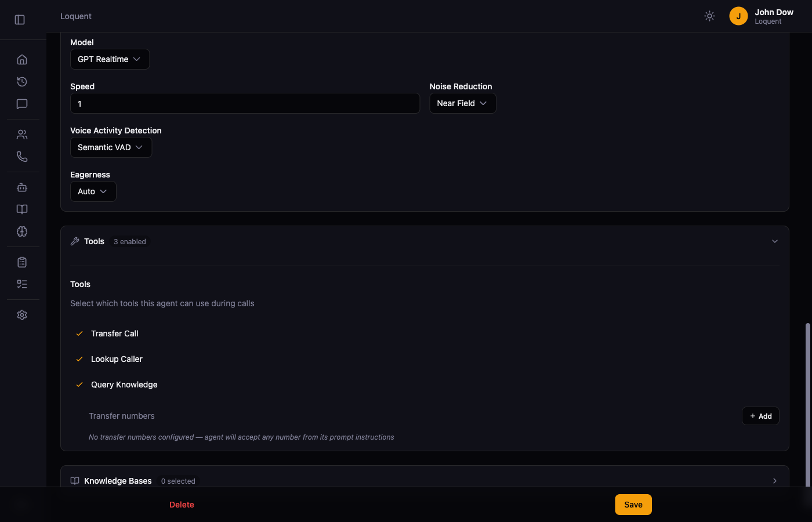Change the Voice Activity Detection setting
The image size is (812, 522).
(111, 147)
